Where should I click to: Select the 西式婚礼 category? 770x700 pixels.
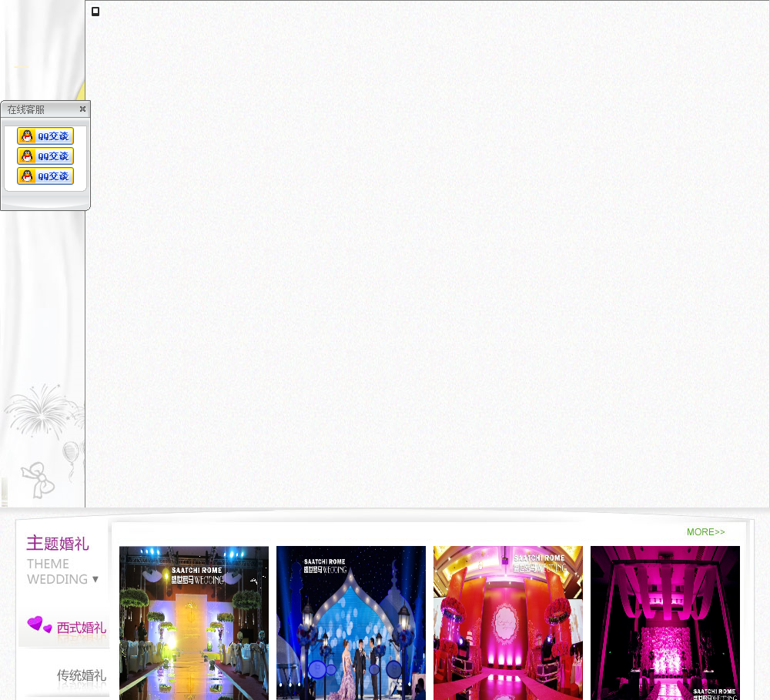click(81, 628)
